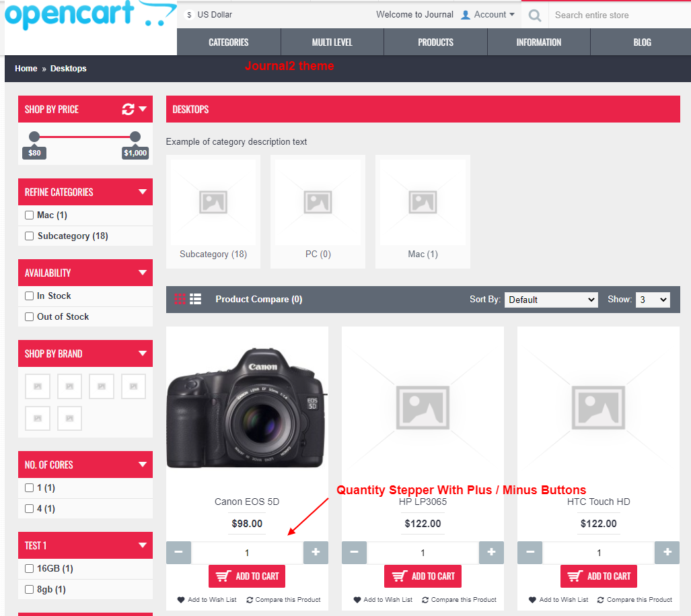Open the Blog menu

(642, 42)
